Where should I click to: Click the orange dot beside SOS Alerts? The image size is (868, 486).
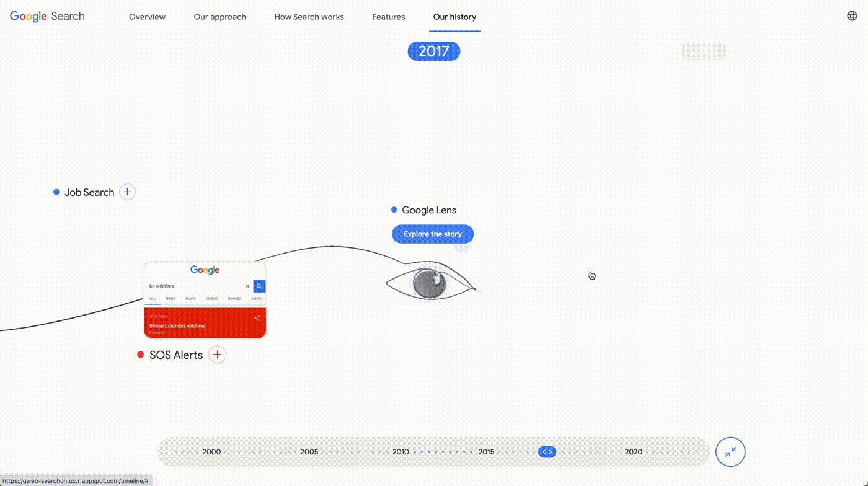[x=141, y=355]
